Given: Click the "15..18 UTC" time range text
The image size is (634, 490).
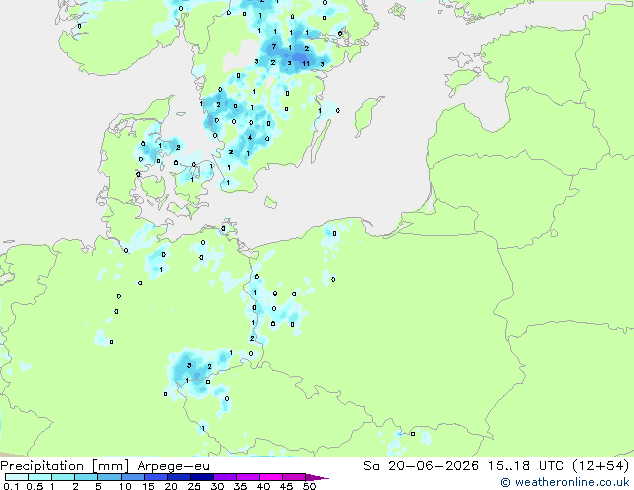Looking at the screenshot, I should (x=526, y=466).
